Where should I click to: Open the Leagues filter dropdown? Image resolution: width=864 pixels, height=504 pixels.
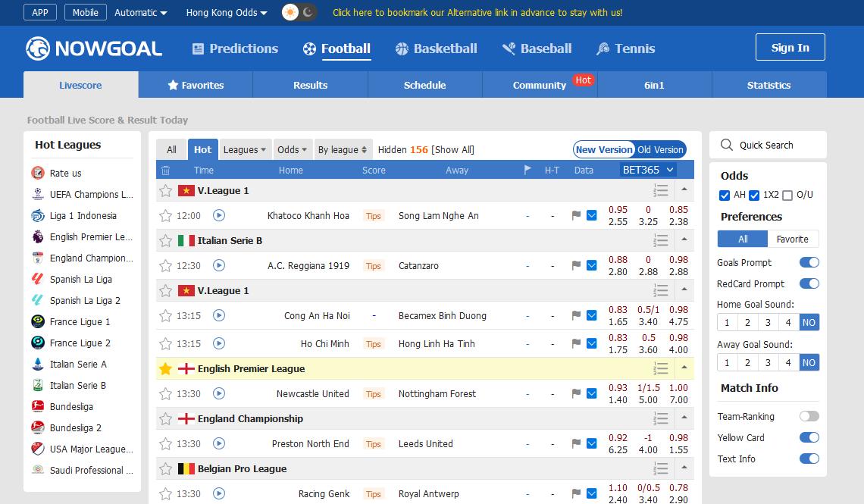pos(245,149)
